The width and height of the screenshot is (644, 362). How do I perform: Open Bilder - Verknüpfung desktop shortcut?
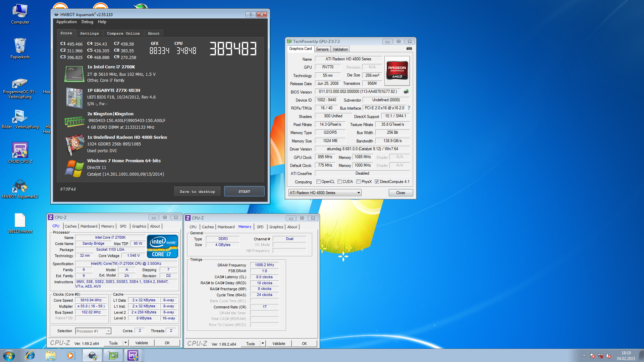[20, 119]
